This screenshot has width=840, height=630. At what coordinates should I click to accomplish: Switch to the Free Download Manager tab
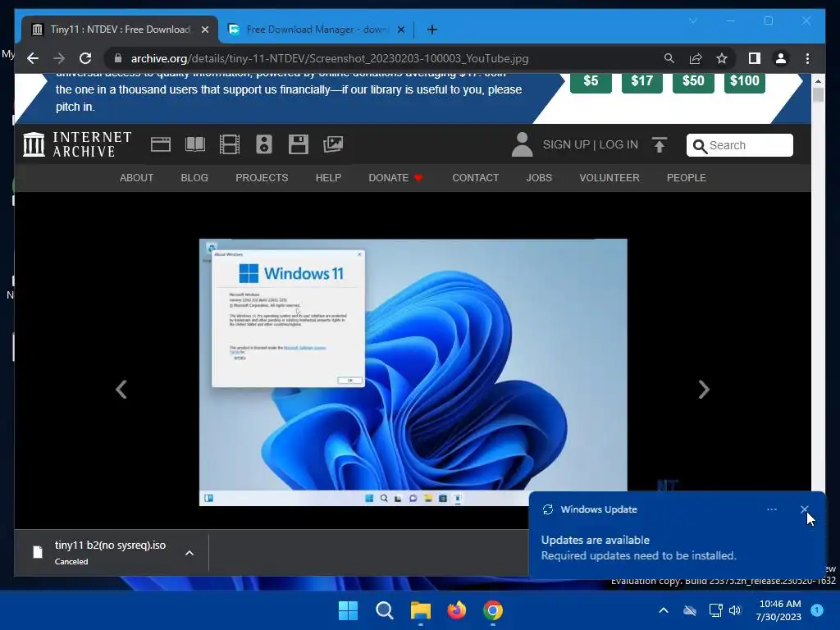click(x=316, y=30)
